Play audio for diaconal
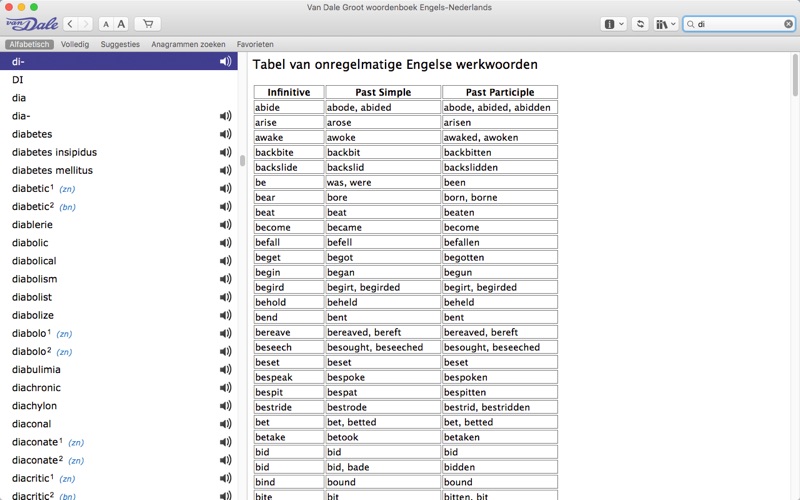Image resolution: width=800 pixels, height=500 pixels. tap(226, 424)
